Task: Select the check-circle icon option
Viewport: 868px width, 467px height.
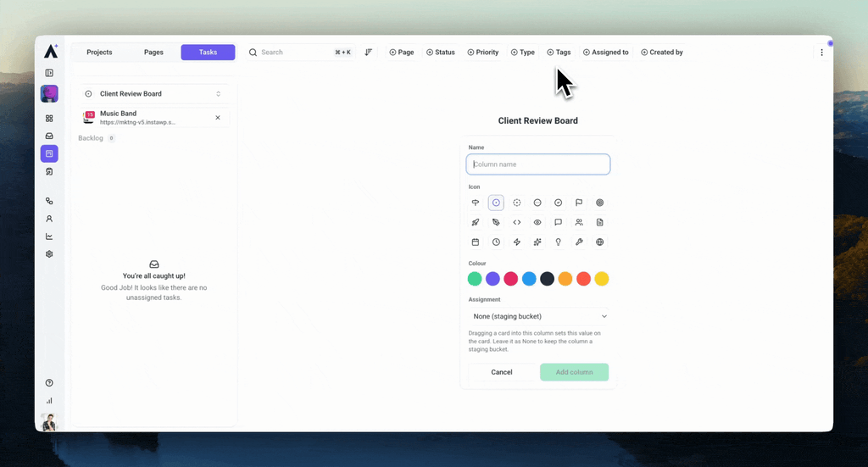Action: (558, 203)
